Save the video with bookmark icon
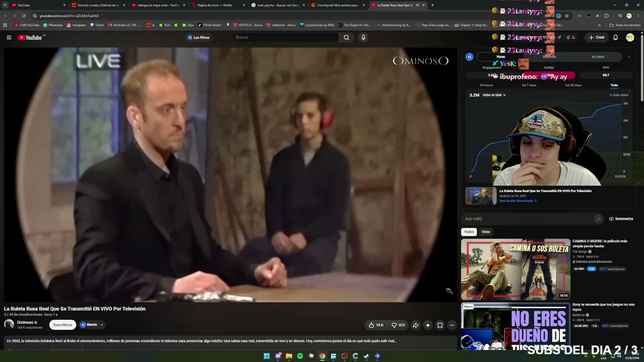The height and width of the screenshot is (362, 644). (x=440, y=325)
